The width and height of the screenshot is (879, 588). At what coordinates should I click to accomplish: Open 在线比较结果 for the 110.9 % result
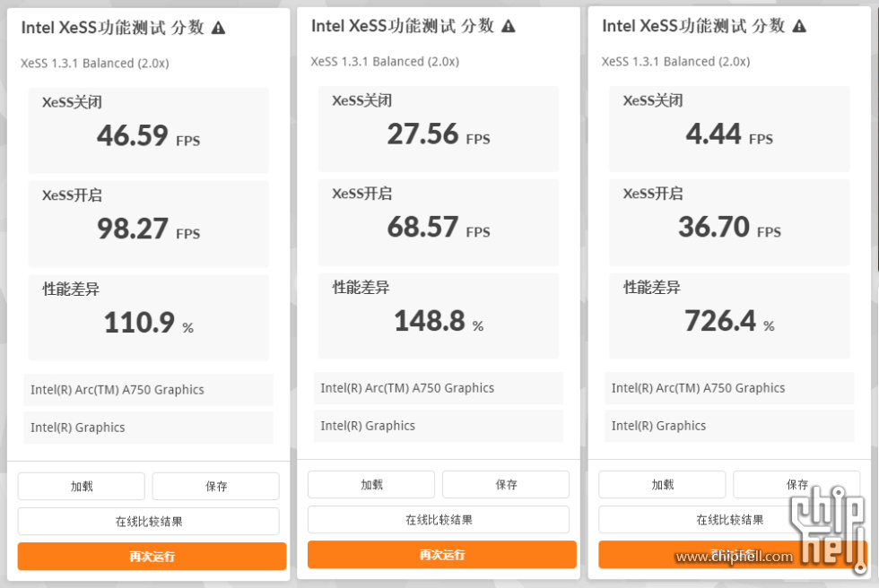point(149,522)
